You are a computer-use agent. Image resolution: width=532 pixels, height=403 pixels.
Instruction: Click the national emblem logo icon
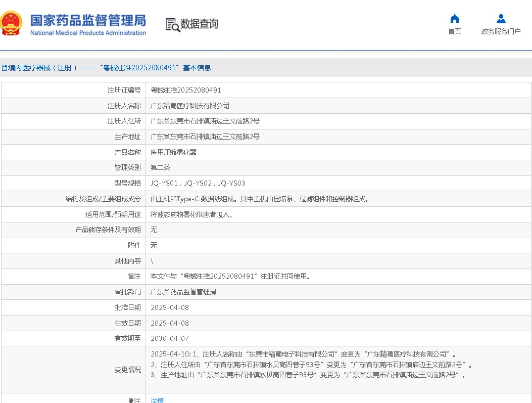point(11,22)
